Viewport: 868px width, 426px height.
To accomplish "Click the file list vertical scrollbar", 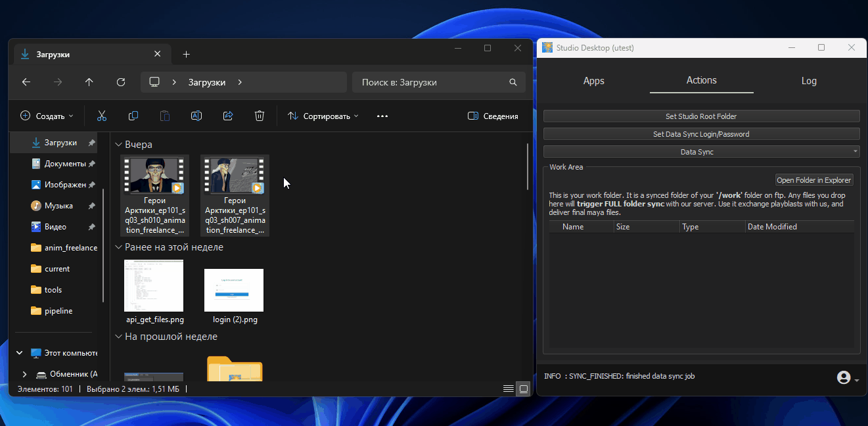I will coord(528,168).
